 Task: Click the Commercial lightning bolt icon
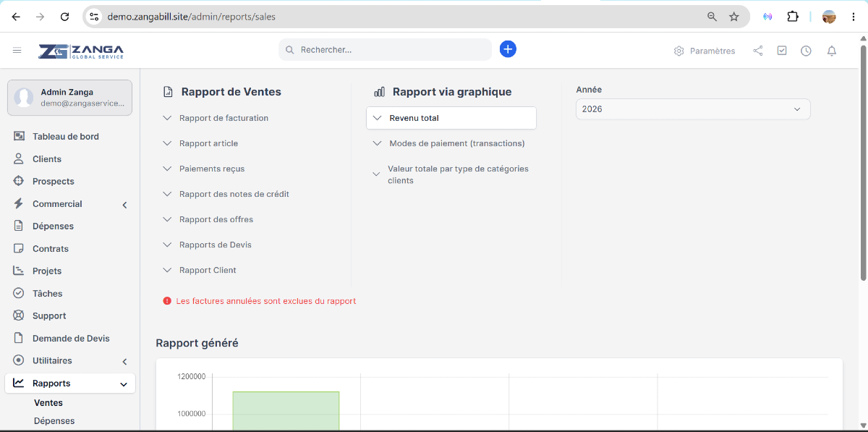(19, 203)
